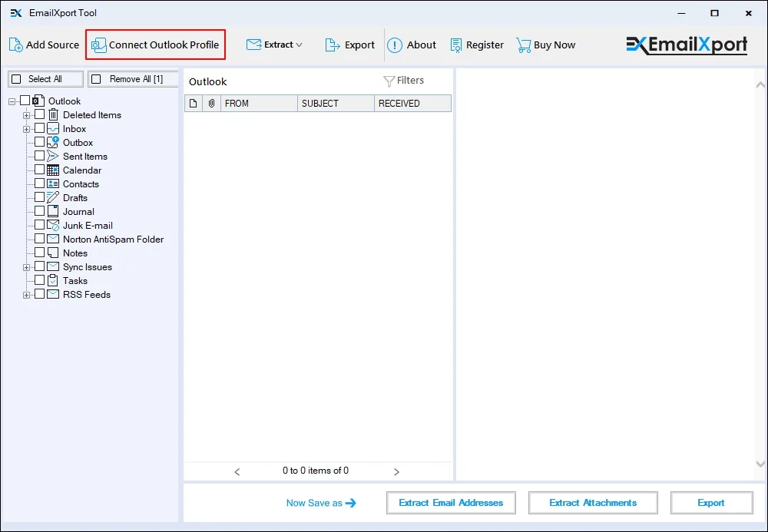
Task: Click the Extract envelope icon
Action: tap(254, 45)
